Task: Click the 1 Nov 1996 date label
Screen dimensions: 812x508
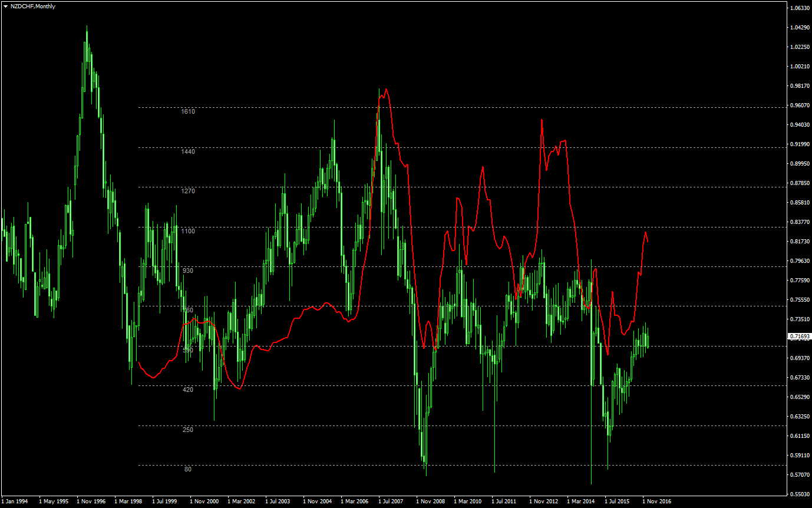Action: [91, 502]
